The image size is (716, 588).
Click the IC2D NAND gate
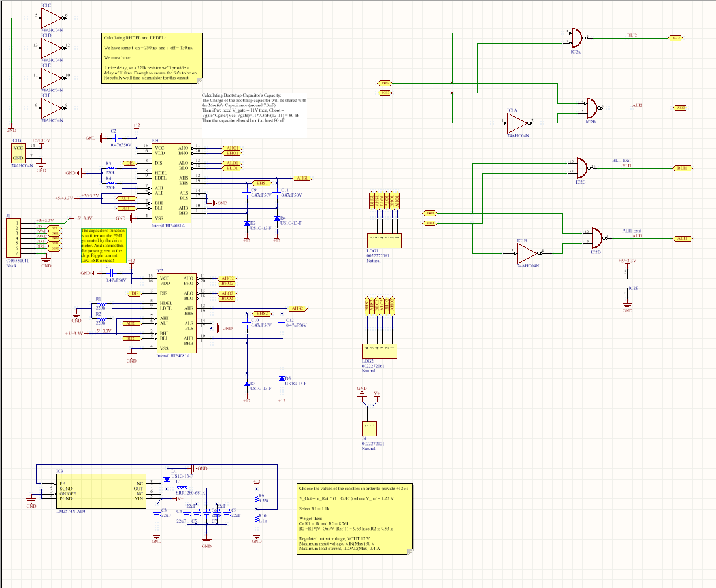point(597,238)
